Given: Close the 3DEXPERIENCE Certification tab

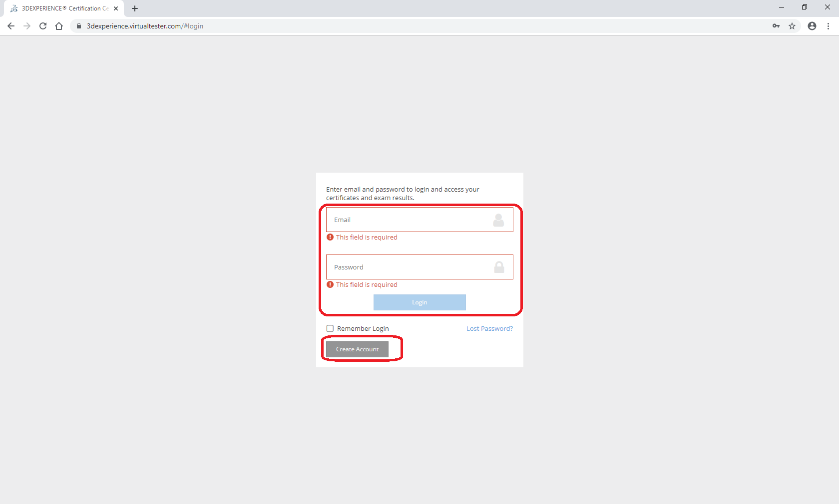Looking at the screenshot, I should (116, 8).
